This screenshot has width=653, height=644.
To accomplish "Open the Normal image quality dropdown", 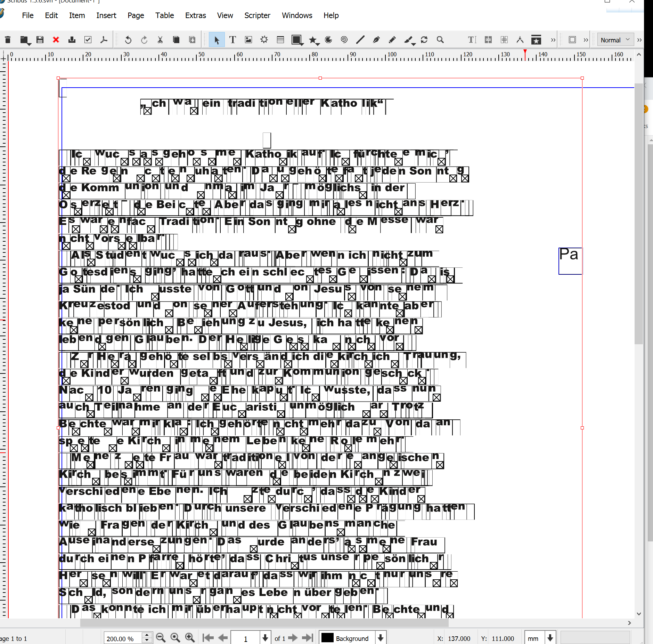I will [x=615, y=40].
